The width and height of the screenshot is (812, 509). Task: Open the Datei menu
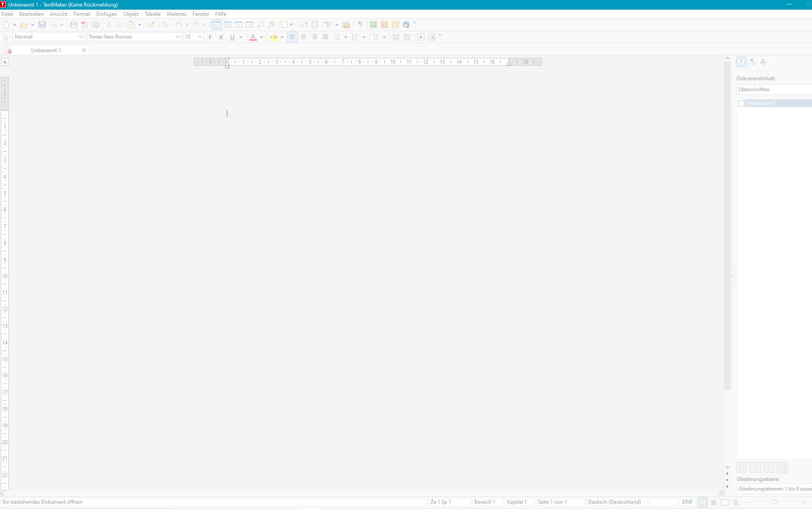click(7, 14)
